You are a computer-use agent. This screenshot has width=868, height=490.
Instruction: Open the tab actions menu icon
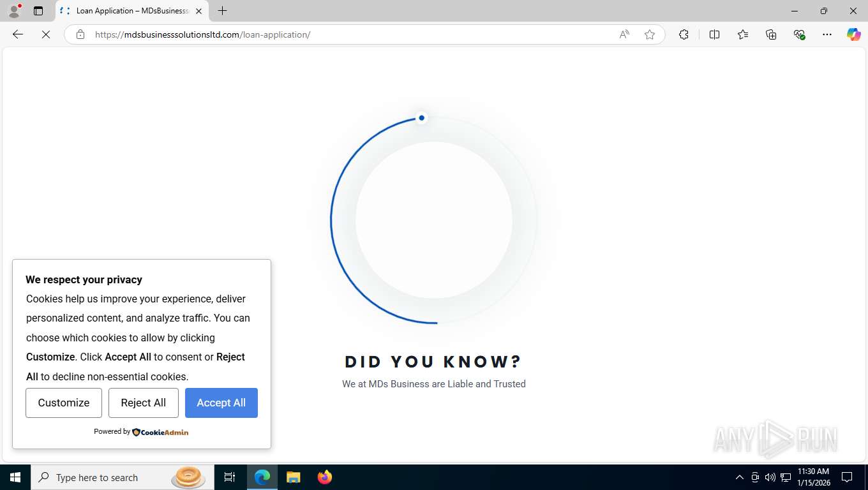click(x=38, y=11)
